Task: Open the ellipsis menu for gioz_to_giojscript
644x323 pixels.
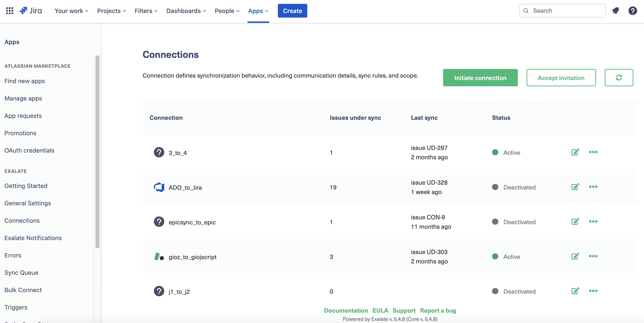Action: coord(594,256)
